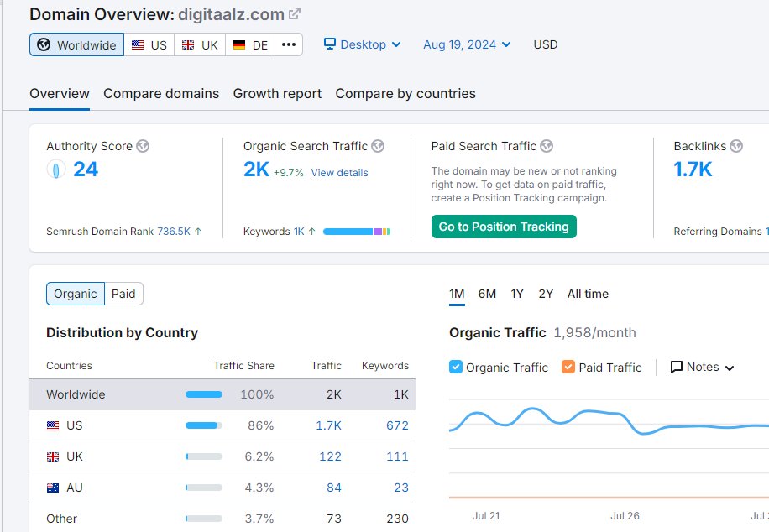Click AU flag in Distribution by Country table
769x532 pixels.
coord(53,488)
